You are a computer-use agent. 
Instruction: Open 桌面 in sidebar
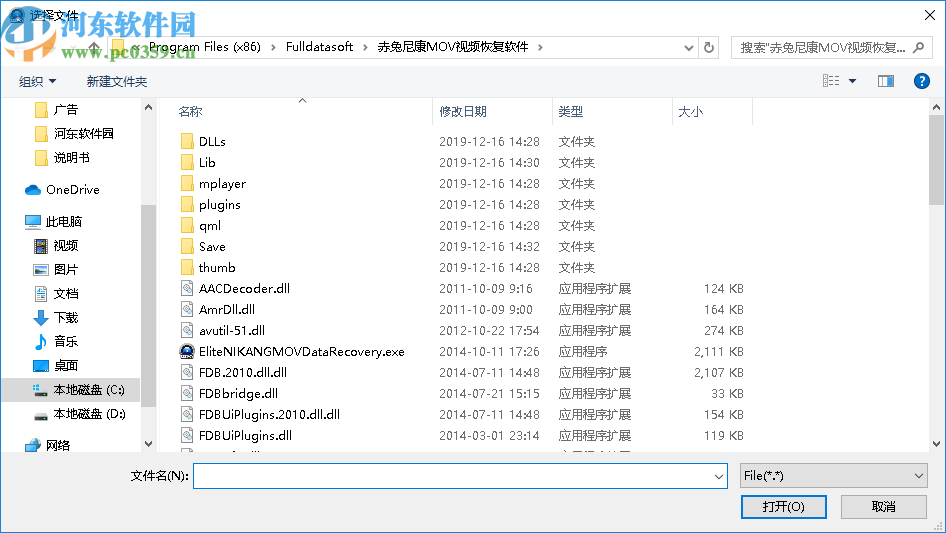56,365
